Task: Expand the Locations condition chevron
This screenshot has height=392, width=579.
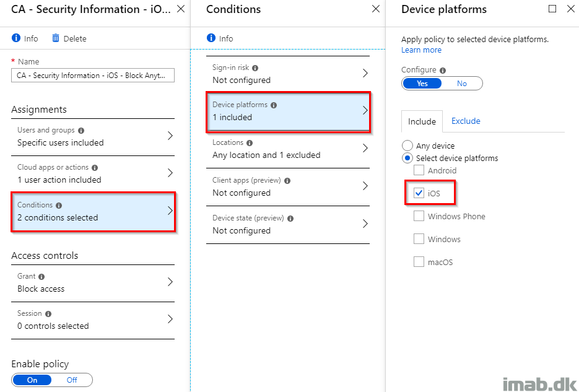Action: pyautogui.click(x=365, y=149)
